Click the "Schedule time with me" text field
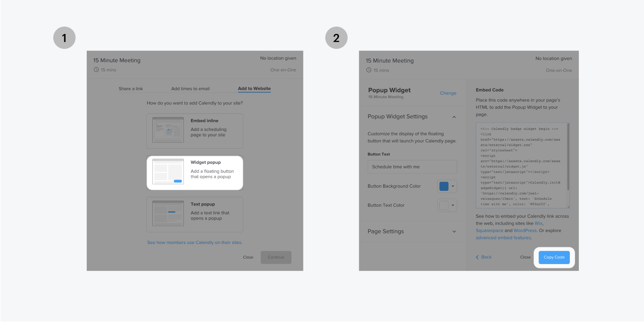The width and height of the screenshot is (644, 322). click(412, 167)
